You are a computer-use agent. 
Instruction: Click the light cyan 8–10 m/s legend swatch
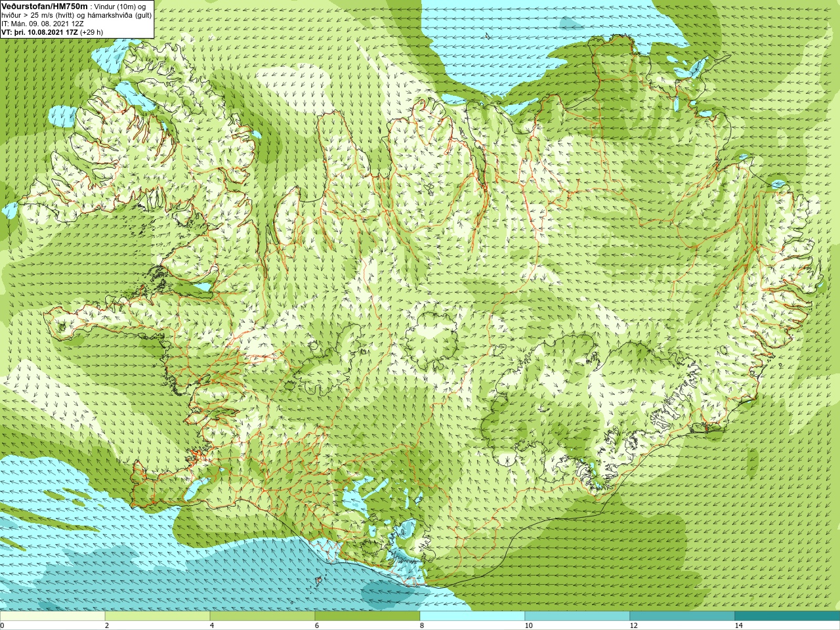pos(472,616)
